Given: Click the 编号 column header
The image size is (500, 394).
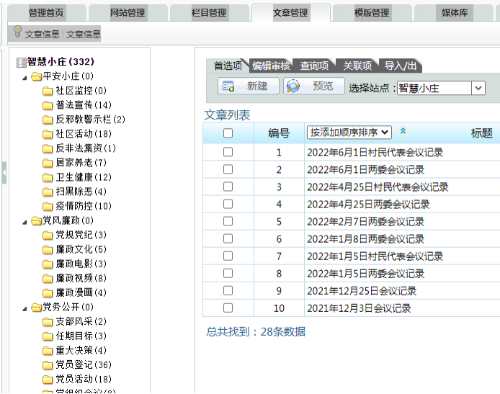Looking at the screenshot, I should click(x=279, y=133).
